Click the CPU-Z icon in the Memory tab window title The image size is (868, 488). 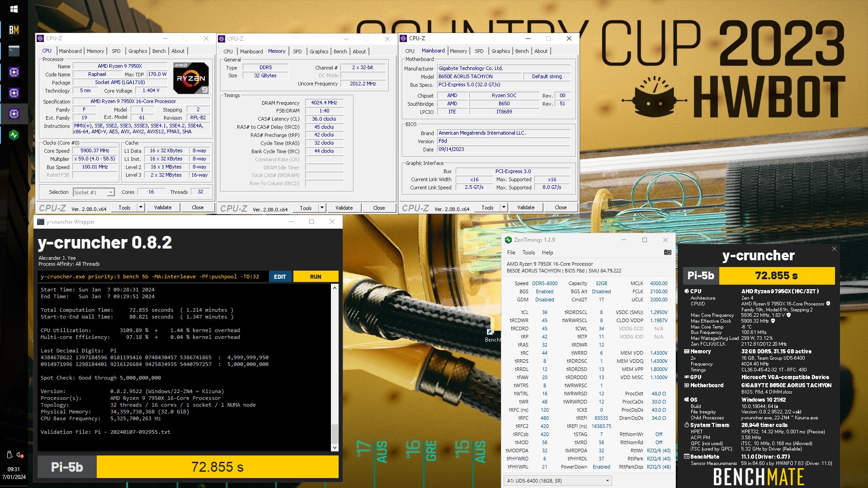click(x=222, y=39)
